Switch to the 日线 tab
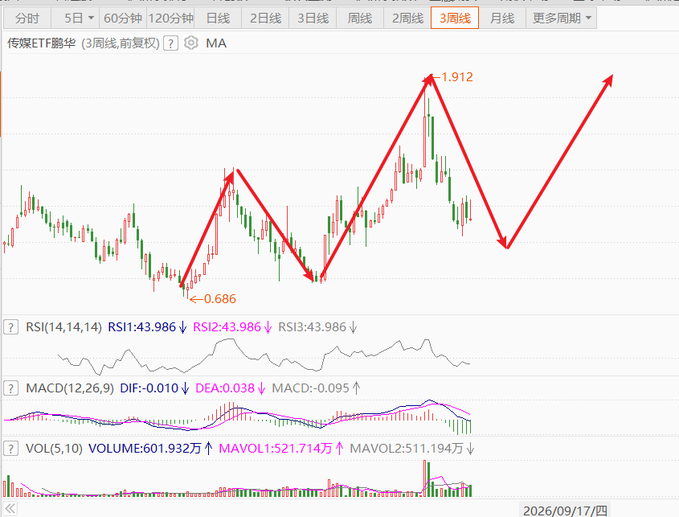679x517 pixels. tap(218, 18)
